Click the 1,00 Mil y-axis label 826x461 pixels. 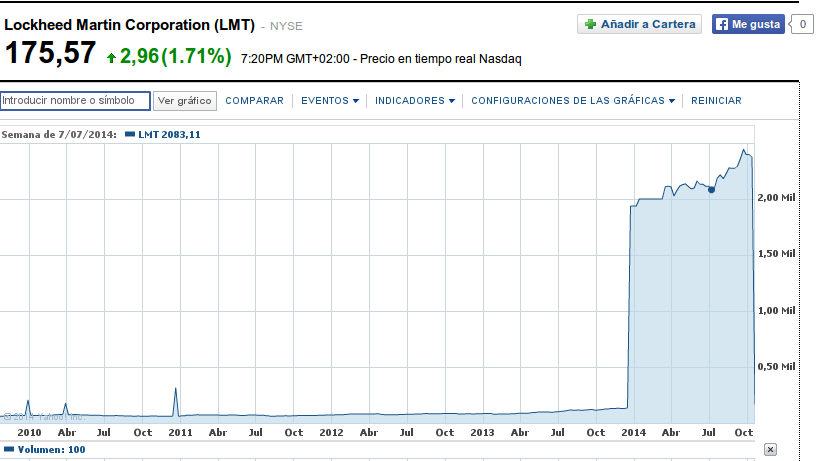tap(776, 310)
